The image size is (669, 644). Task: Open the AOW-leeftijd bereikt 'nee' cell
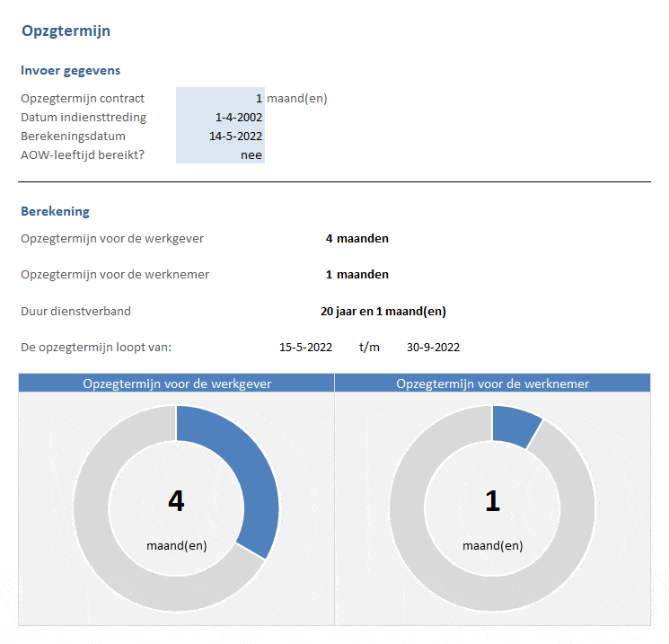(x=220, y=154)
